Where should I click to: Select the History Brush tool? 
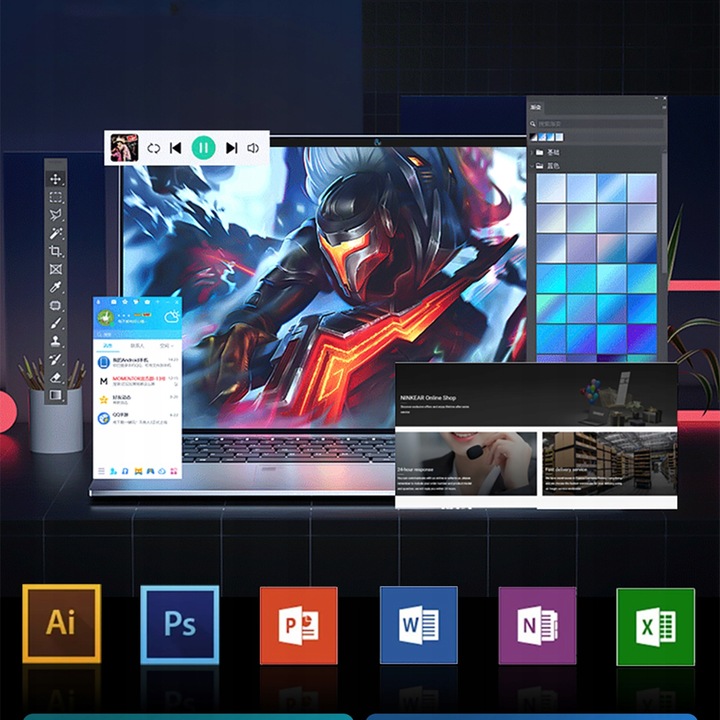coord(56,359)
